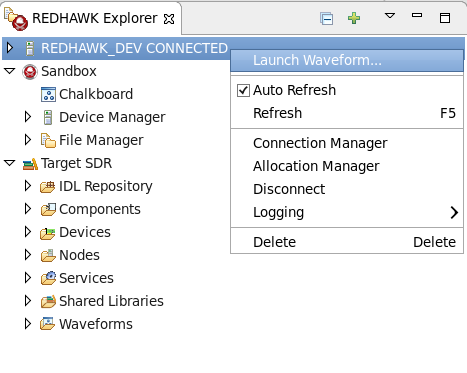
Task: Expand the Waveforms folder
Action: pos(28,324)
